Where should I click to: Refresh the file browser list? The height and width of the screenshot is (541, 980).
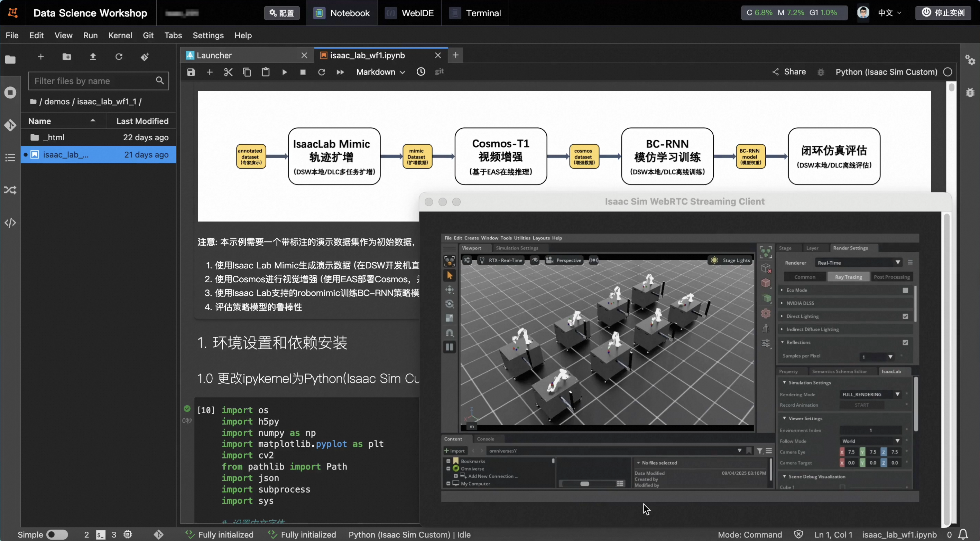click(x=119, y=57)
